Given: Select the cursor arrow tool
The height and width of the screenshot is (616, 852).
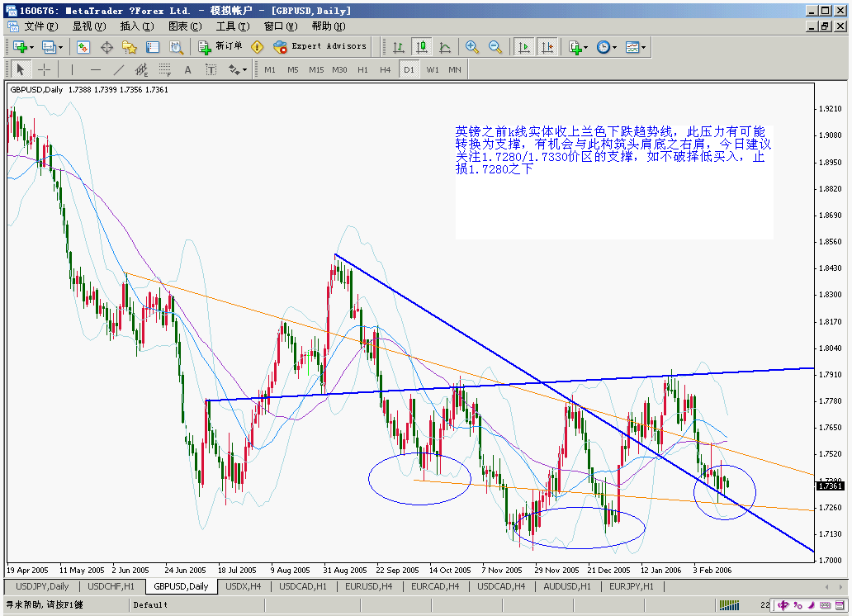Looking at the screenshot, I should [x=21, y=69].
